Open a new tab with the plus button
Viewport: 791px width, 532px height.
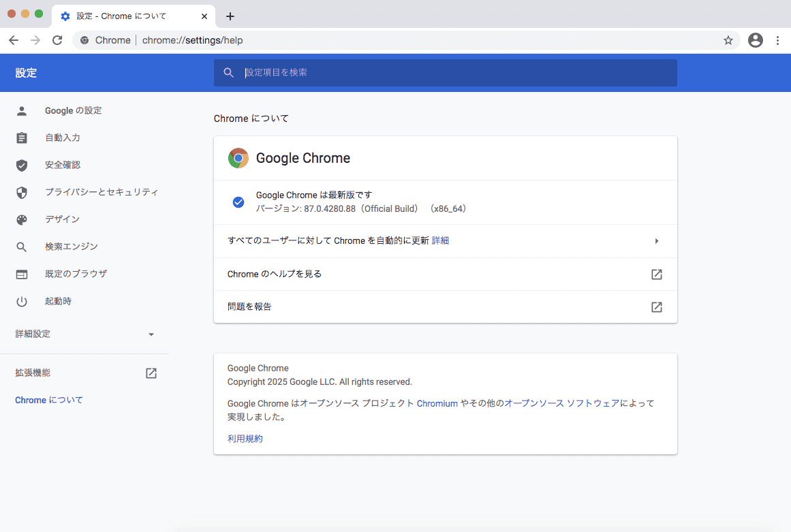pyautogui.click(x=230, y=16)
